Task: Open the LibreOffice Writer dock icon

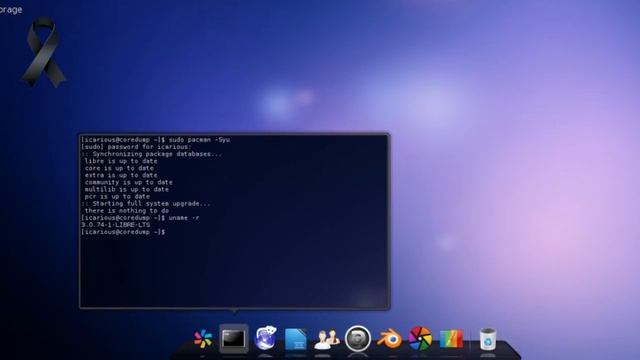Action: [296, 339]
